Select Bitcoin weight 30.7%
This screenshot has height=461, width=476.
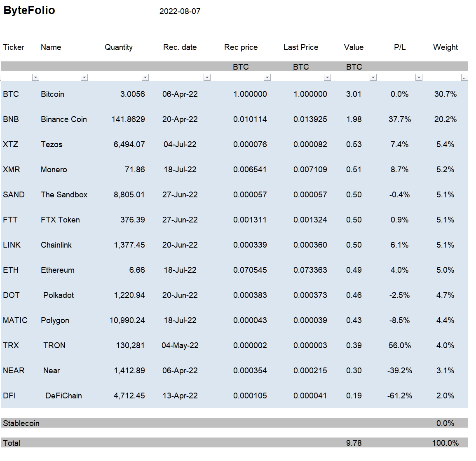(446, 94)
